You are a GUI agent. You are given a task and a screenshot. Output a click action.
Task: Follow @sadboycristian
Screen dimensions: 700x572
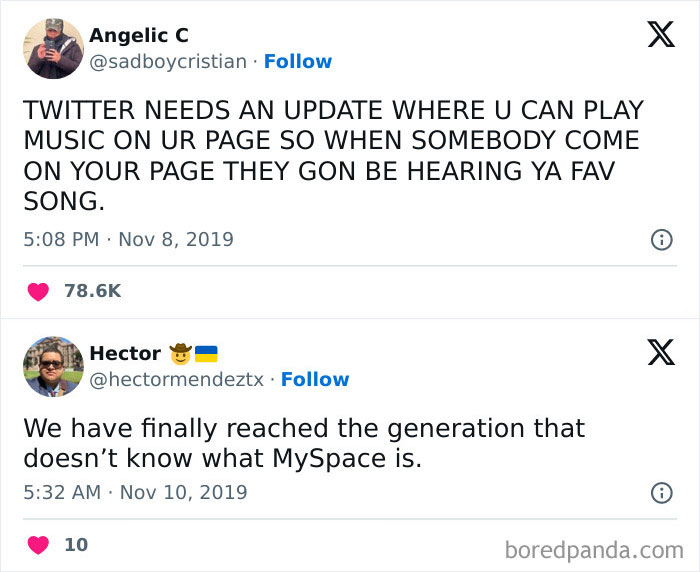click(x=298, y=62)
